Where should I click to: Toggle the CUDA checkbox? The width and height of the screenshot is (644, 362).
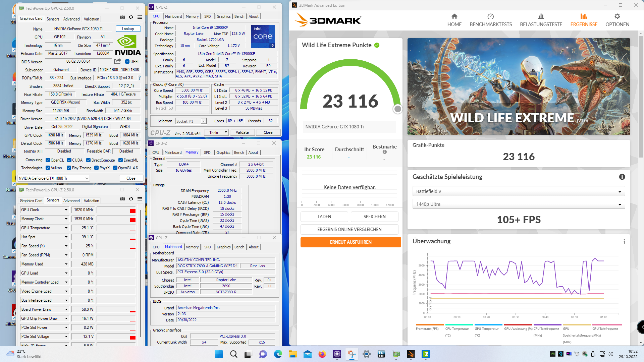(x=69, y=160)
